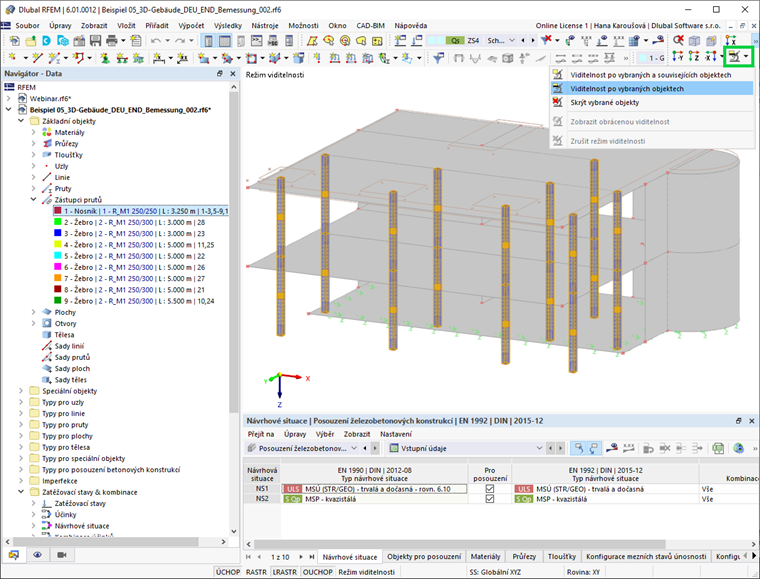The width and height of the screenshot is (760, 579).
Task: Switch to Objekty pro posouzení tab
Action: pyautogui.click(x=424, y=557)
